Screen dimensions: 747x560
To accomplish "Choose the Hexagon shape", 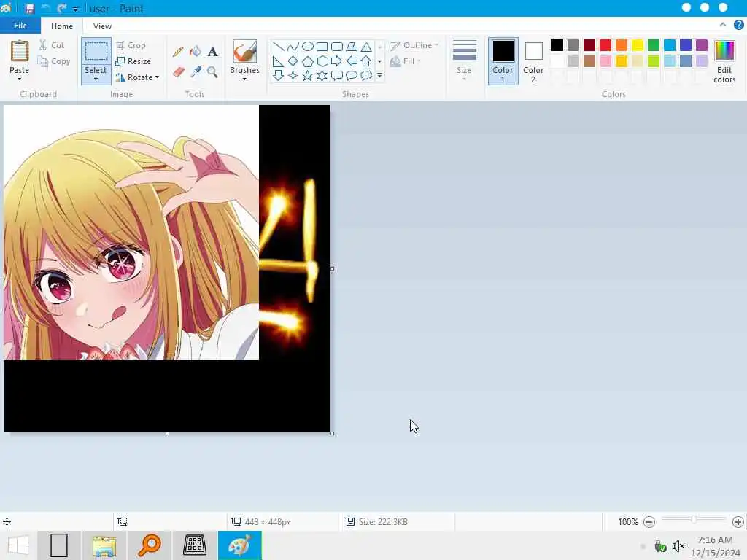I will pos(322,61).
